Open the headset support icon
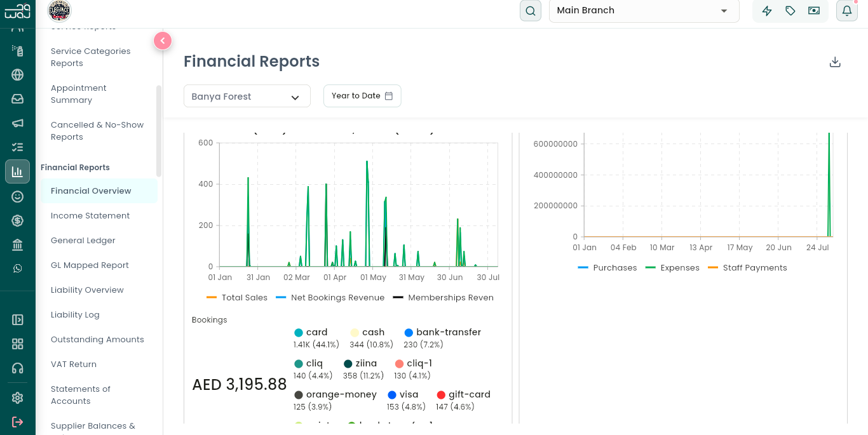Viewport: 868px width, 435px height. tap(18, 368)
